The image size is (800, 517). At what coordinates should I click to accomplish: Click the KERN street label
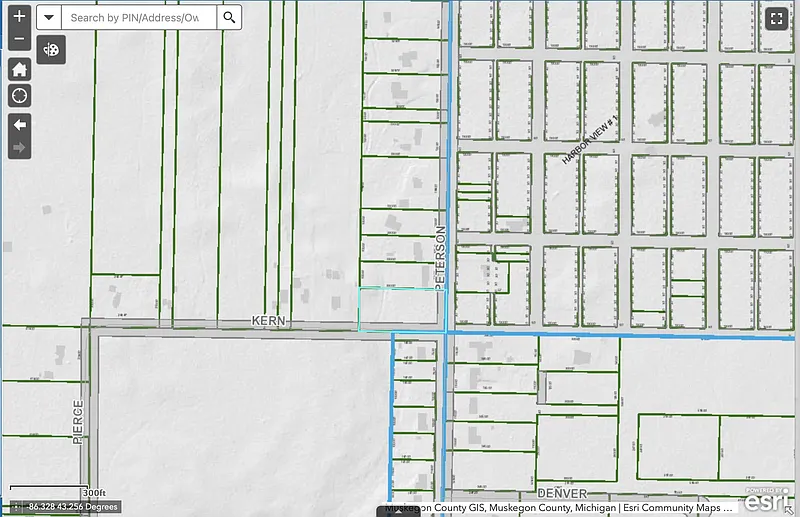(x=268, y=321)
